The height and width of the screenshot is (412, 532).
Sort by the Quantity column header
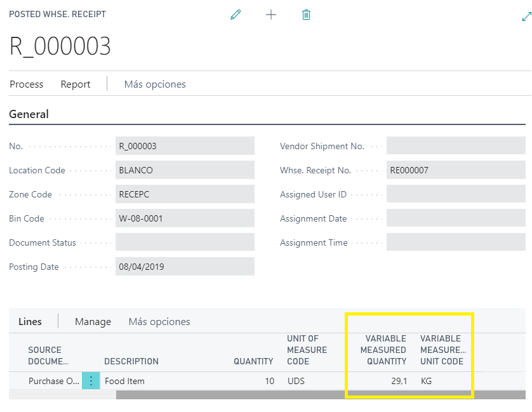point(253,361)
